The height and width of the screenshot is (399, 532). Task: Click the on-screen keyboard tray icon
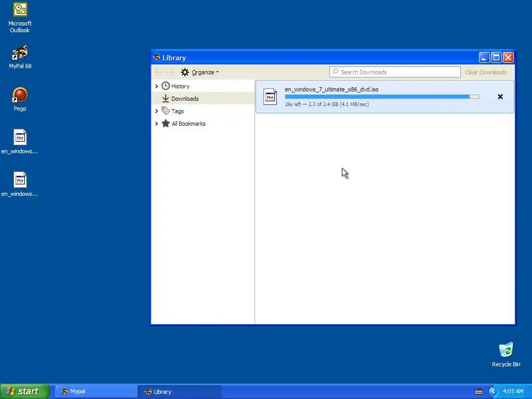(x=478, y=392)
